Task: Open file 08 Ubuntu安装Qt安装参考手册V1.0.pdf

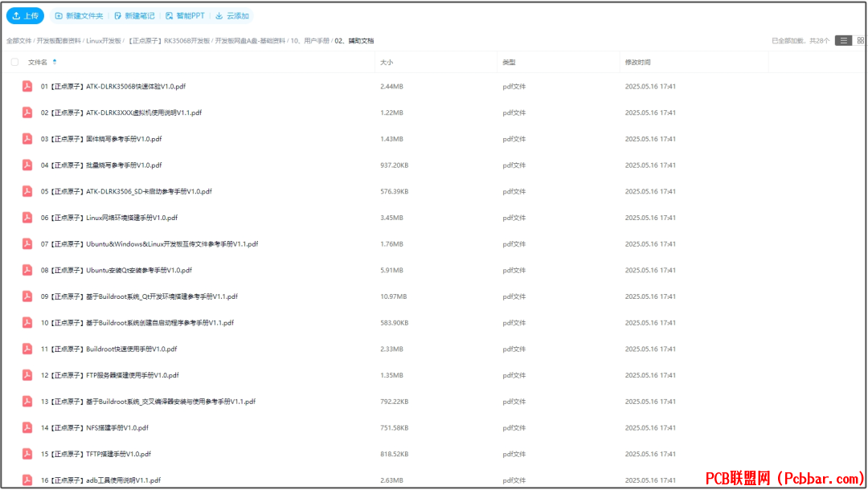Action: coord(117,271)
